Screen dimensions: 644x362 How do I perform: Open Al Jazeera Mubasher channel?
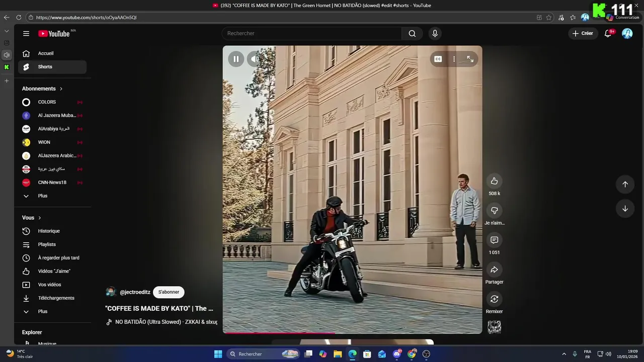coord(52,115)
